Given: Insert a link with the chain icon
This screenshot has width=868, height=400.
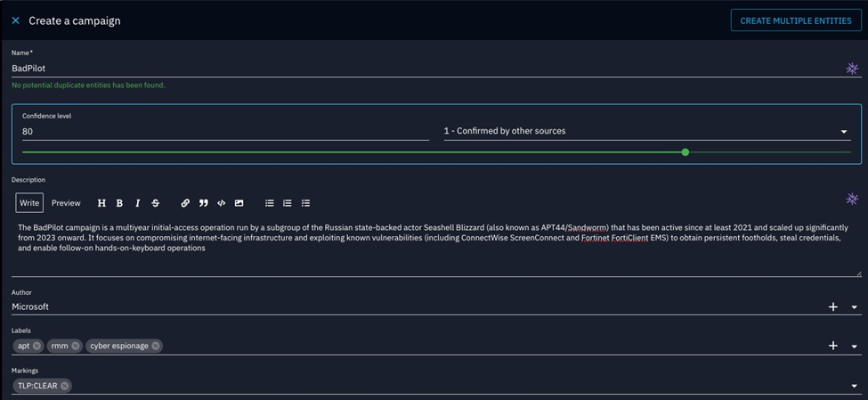Looking at the screenshot, I should (x=185, y=203).
